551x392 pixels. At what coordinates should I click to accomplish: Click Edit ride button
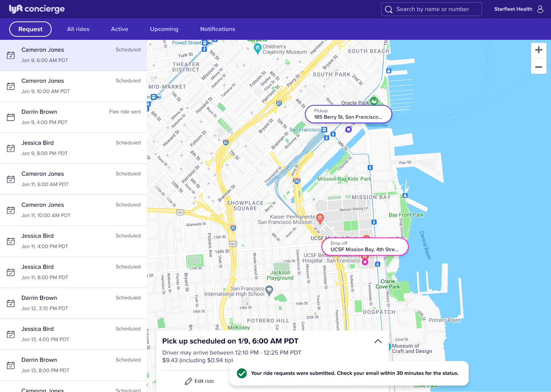point(199,381)
